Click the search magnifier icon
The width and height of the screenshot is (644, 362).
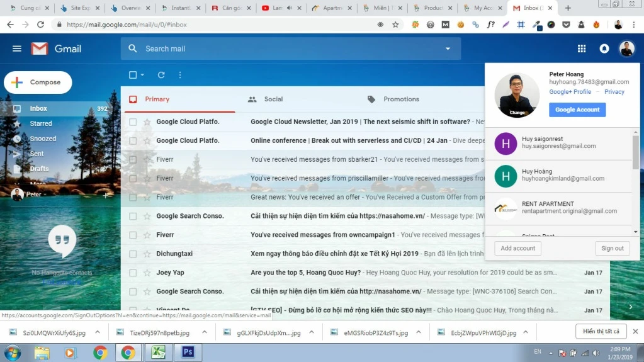[133, 48]
